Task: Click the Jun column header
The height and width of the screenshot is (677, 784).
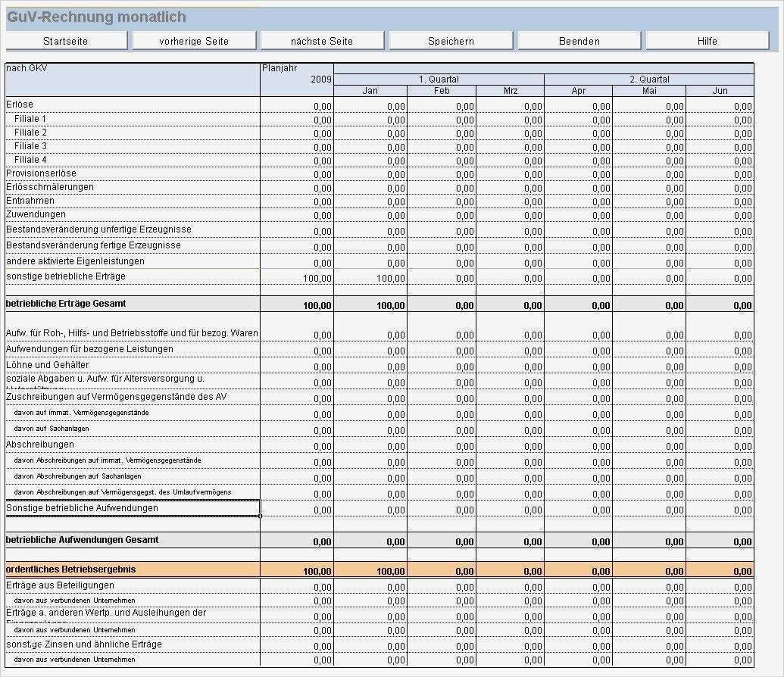Action: click(720, 91)
